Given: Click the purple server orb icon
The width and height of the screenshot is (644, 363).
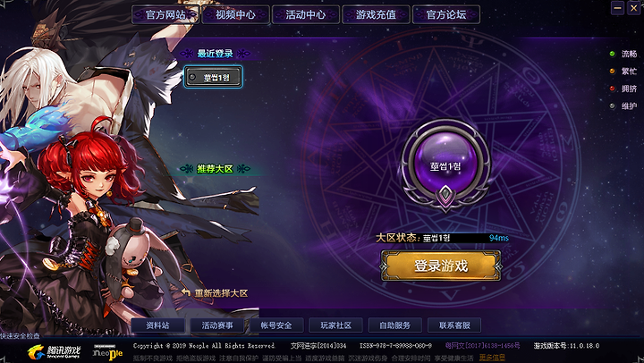Looking at the screenshot, I should pyautogui.click(x=445, y=165).
